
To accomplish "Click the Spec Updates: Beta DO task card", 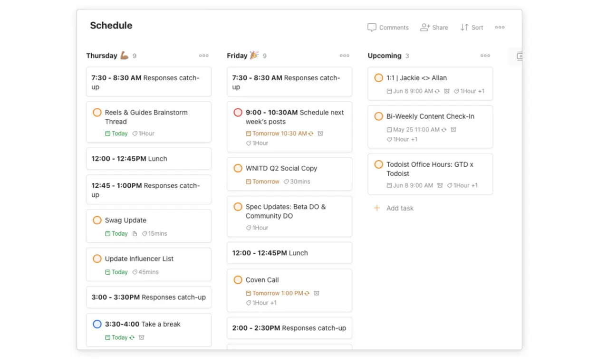I will point(289,216).
